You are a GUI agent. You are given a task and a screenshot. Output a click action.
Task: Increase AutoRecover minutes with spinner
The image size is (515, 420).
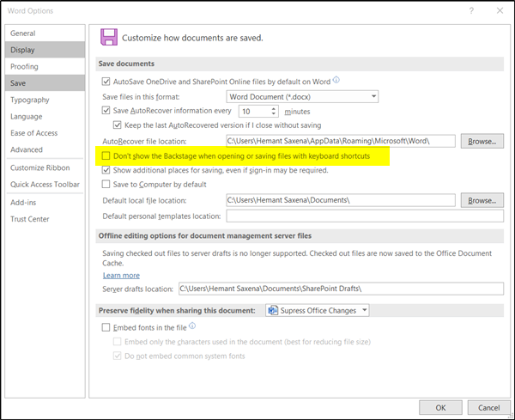coord(274,108)
